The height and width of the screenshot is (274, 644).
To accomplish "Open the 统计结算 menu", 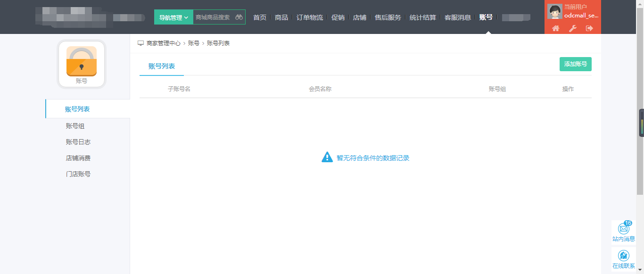I will click(x=423, y=17).
